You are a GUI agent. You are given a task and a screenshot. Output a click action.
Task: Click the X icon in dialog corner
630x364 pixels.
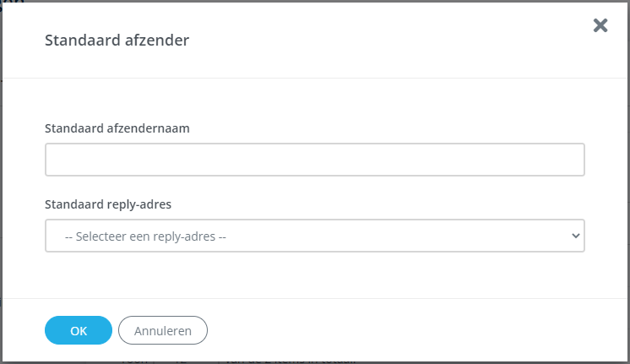coord(600,25)
